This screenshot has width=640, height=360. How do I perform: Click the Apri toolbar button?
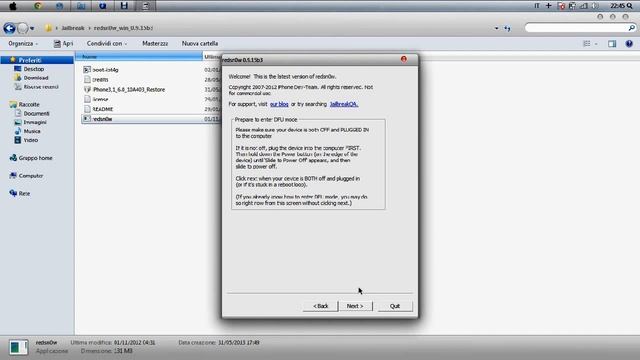point(64,43)
